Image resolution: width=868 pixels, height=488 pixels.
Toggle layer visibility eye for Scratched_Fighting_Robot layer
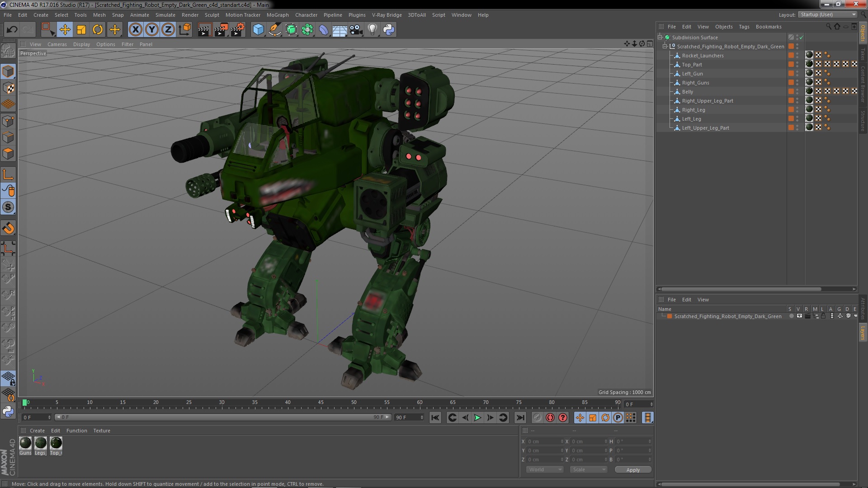799,316
